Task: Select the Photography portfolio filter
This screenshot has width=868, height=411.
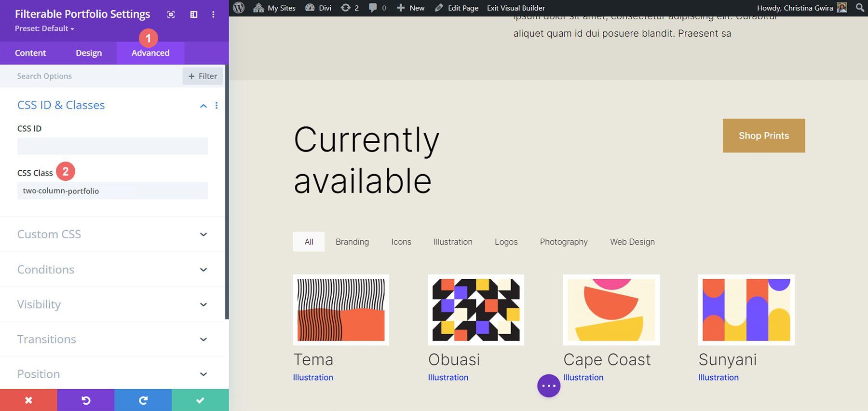Action: pos(564,242)
